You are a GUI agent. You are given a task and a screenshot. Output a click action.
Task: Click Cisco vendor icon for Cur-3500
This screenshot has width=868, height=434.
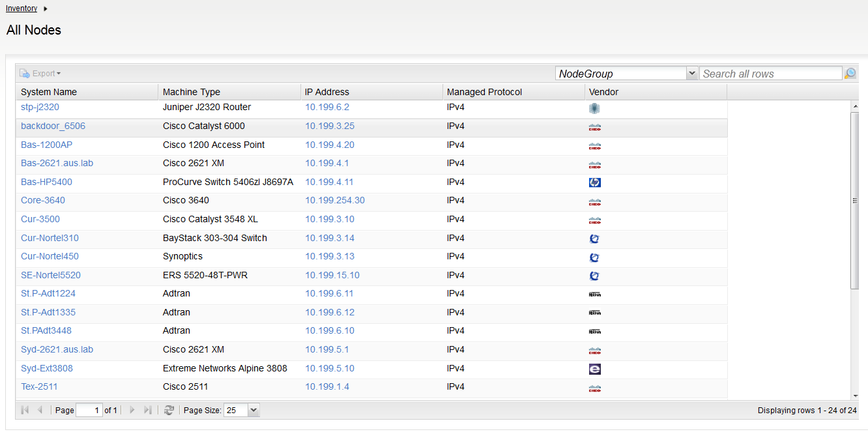[x=594, y=220]
